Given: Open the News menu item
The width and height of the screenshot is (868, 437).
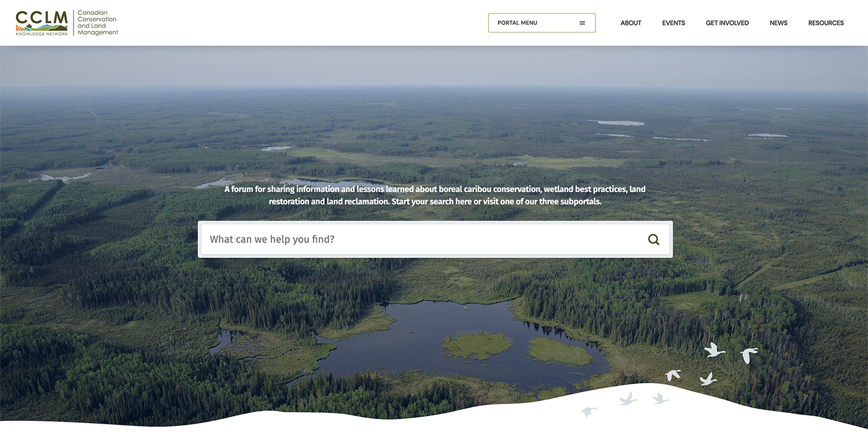Looking at the screenshot, I should (x=778, y=23).
